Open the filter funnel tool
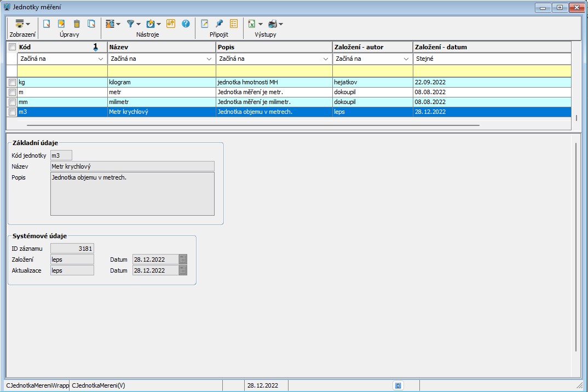 (131, 24)
